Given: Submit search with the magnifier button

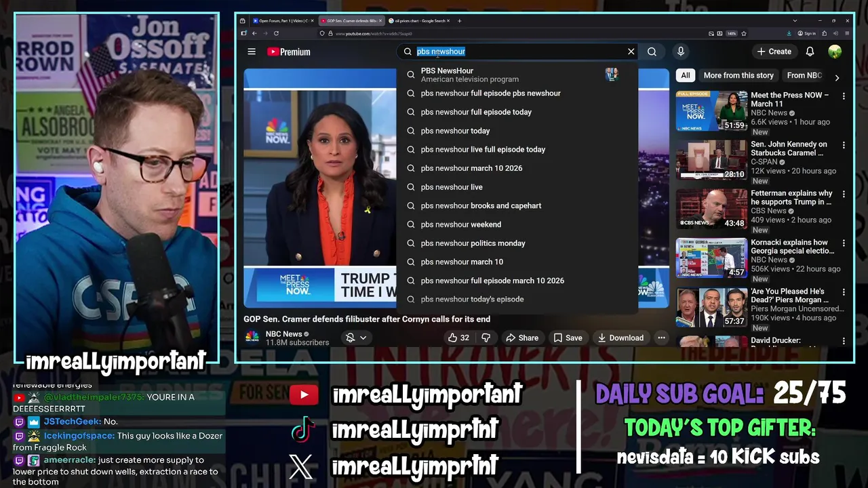Looking at the screenshot, I should click(x=652, y=52).
